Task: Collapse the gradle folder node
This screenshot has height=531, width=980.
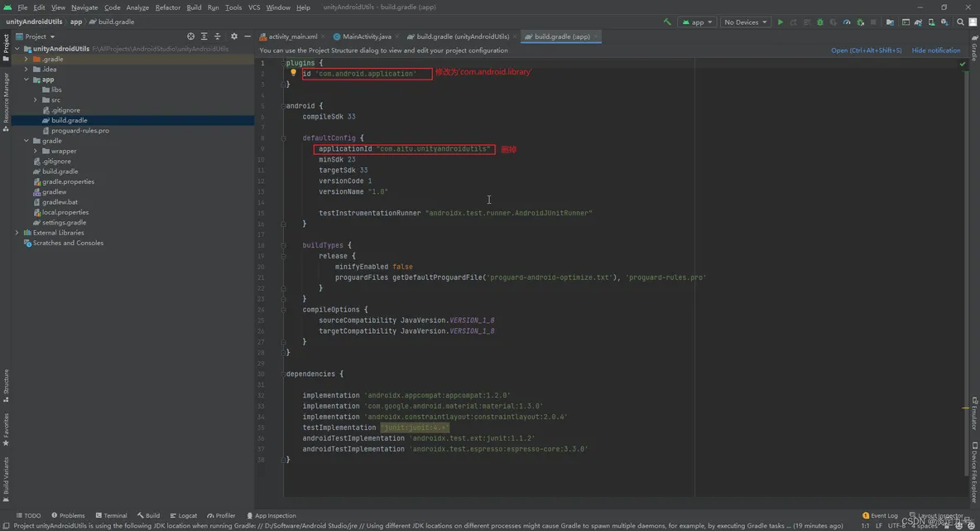Action: [26, 141]
